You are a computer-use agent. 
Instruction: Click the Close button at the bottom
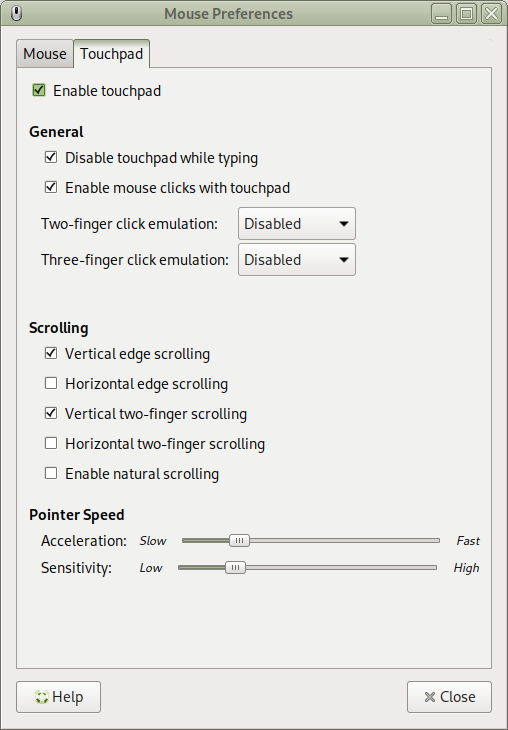coord(449,697)
